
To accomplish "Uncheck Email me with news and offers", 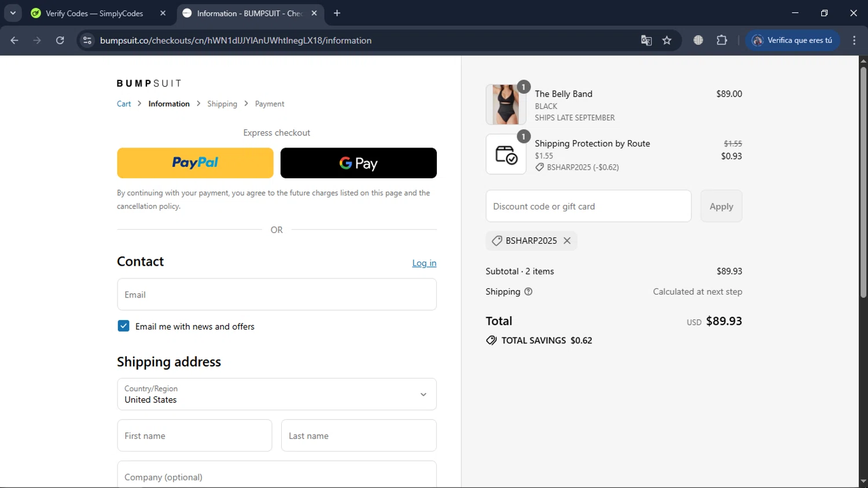I will tap(123, 326).
